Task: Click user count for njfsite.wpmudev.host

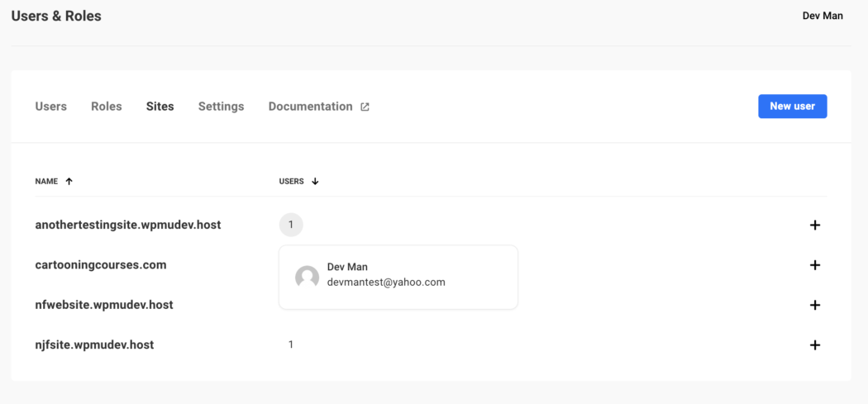Action: click(291, 345)
